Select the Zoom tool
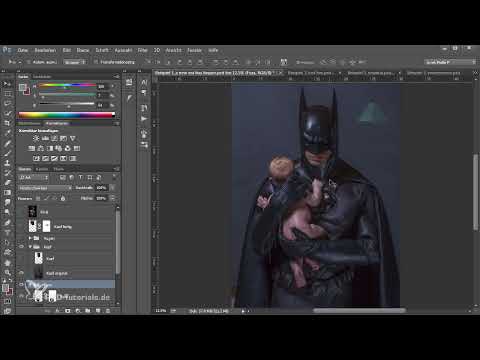480x360 pixels. (7, 272)
